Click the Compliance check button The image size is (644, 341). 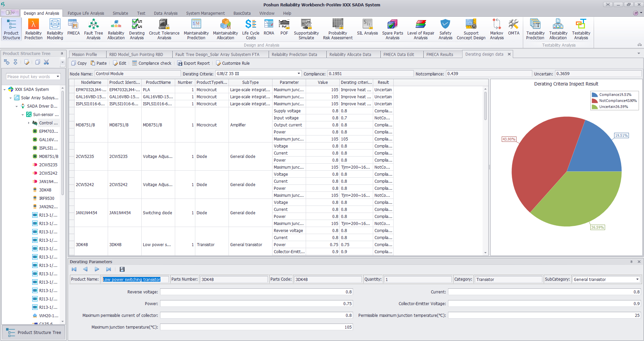(x=152, y=63)
